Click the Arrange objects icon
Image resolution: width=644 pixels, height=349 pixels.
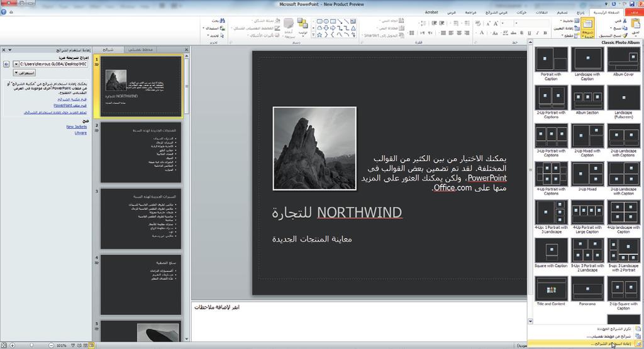point(303,23)
